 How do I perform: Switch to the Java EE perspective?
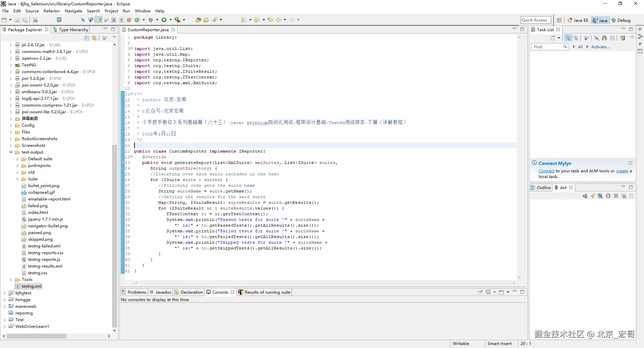(x=578, y=20)
